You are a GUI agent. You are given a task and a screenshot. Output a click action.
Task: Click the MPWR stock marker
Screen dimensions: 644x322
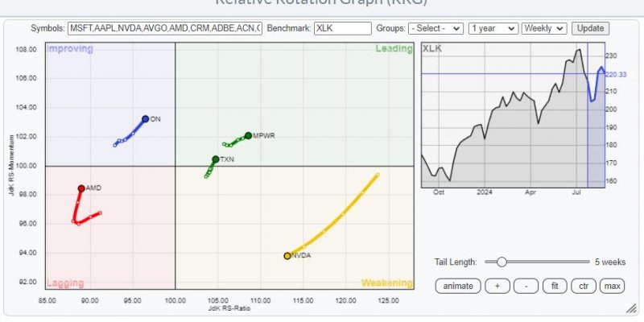click(x=248, y=135)
